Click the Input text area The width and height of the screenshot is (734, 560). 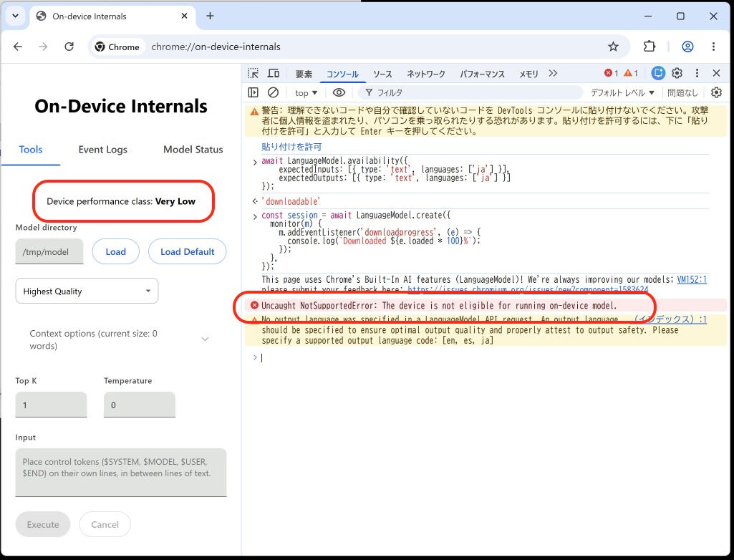pos(121,473)
